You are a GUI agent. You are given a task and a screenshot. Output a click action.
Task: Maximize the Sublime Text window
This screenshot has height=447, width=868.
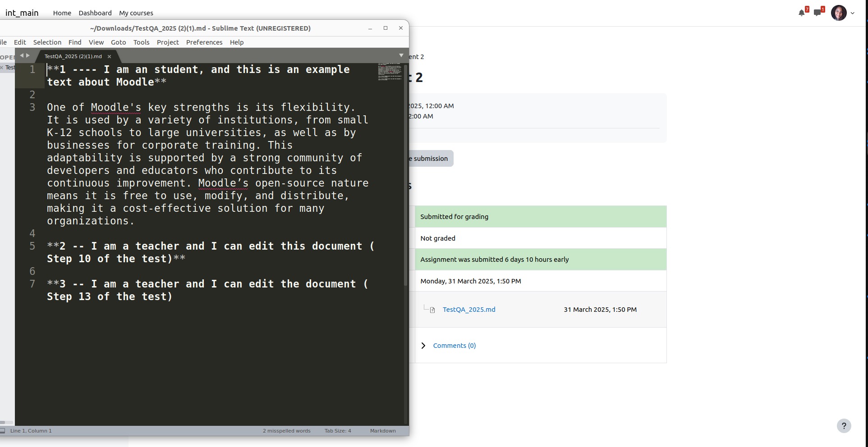pyautogui.click(x=386, y=28)
